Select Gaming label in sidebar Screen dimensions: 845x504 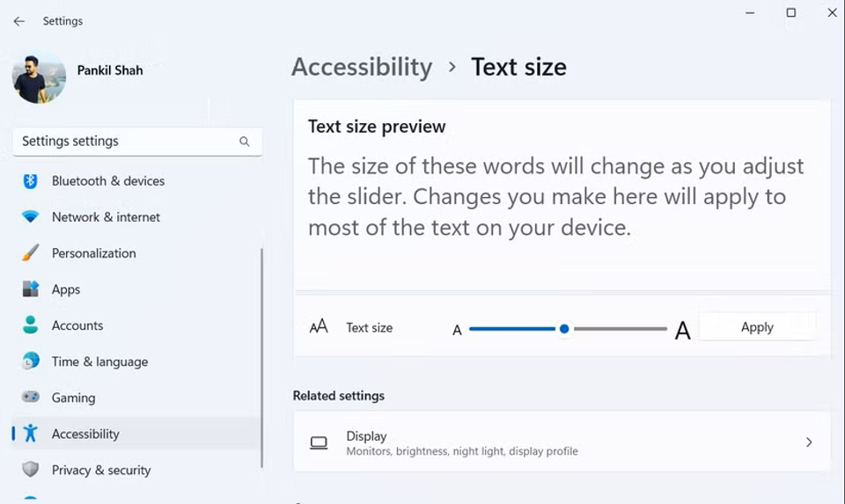tap(73, 398)
